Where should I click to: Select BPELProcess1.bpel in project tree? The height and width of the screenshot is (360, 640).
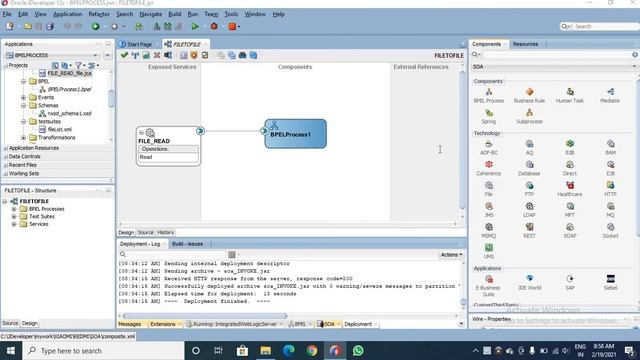(x=69, y=89)
